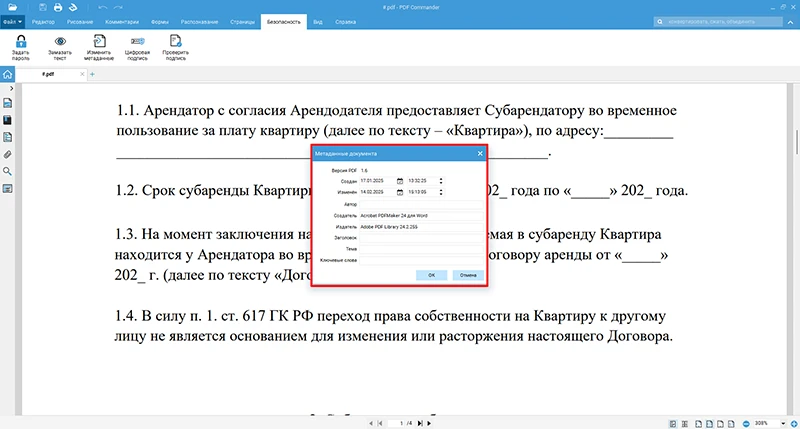The height and width of the screenshot is (429, 800).
Task: Open the attachments paperclip panel
Action: 7,154
